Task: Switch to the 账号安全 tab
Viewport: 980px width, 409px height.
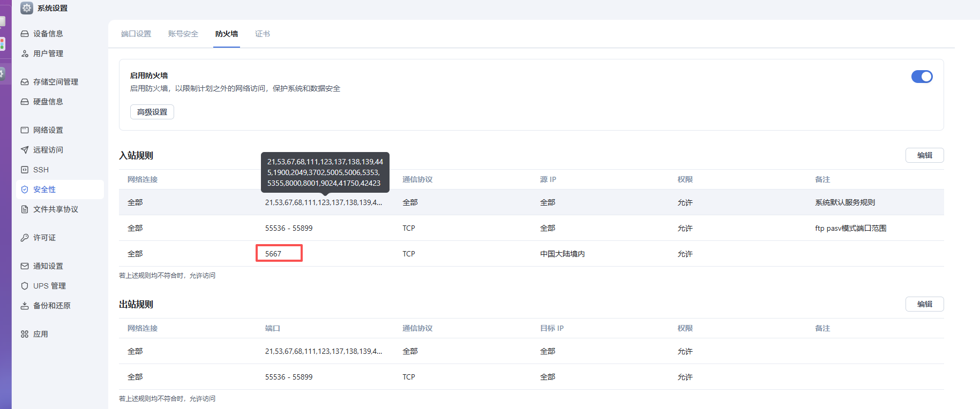Action: coord(183,34)
